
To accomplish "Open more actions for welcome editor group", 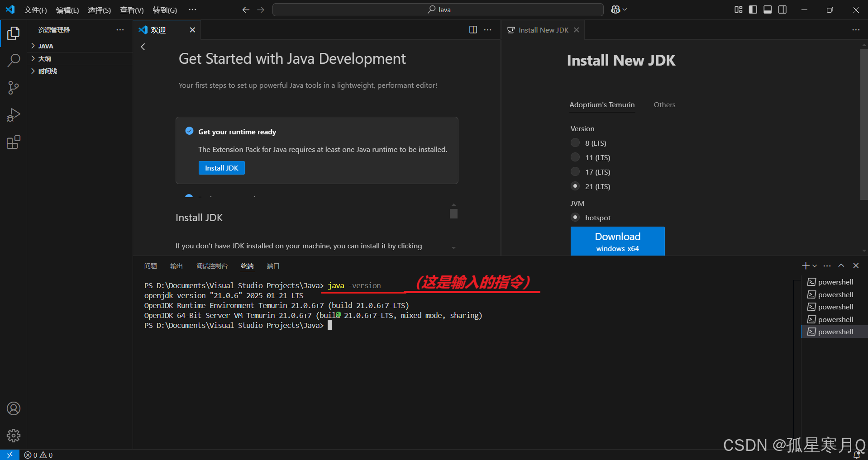I will pos(487,30).
